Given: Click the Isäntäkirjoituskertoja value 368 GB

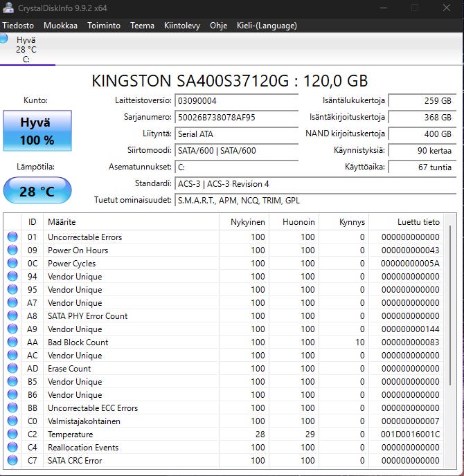Looking at the screenshot, I should click(x=422, y=118).
